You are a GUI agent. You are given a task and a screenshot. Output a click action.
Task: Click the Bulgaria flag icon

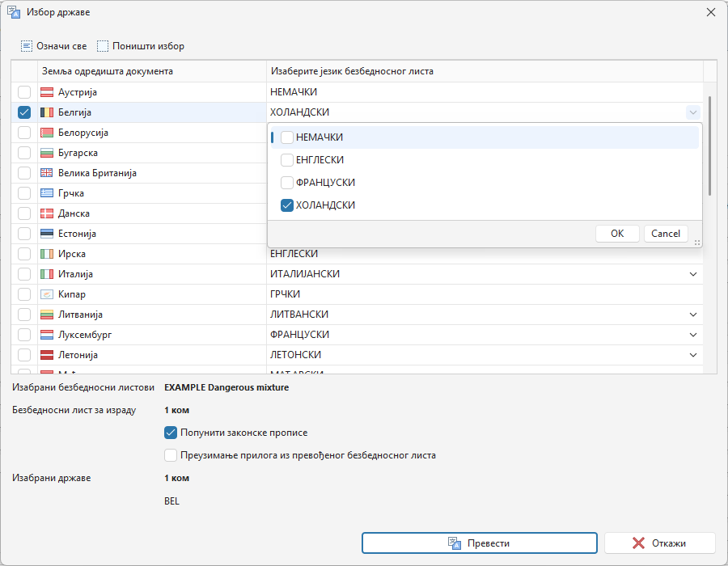coord(47,153)
